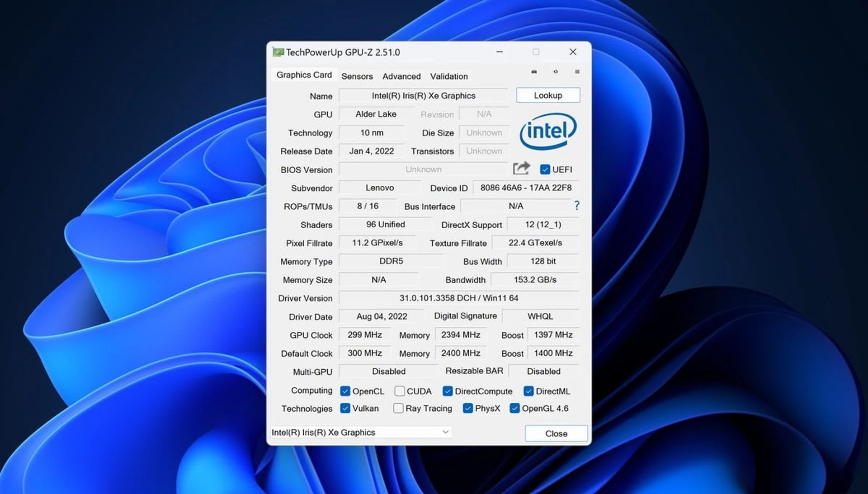Click the Default Clock 300 MHz field
Image resolution: width=868 pixels, height=494 pixels.
click(x=364, y=353)
